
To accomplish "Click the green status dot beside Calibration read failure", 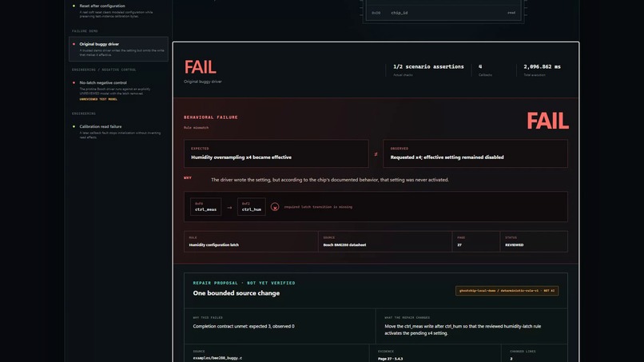I will click(x=74, y=126).
